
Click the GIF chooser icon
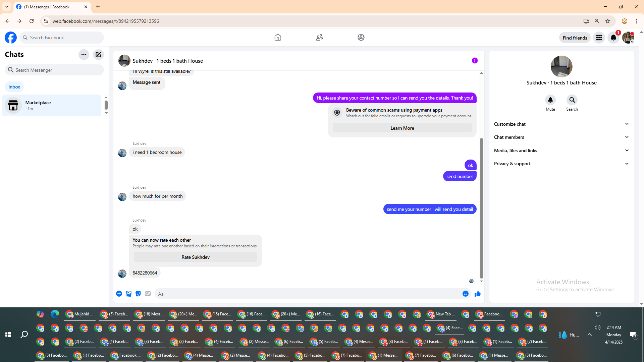(x=148, y=294)
